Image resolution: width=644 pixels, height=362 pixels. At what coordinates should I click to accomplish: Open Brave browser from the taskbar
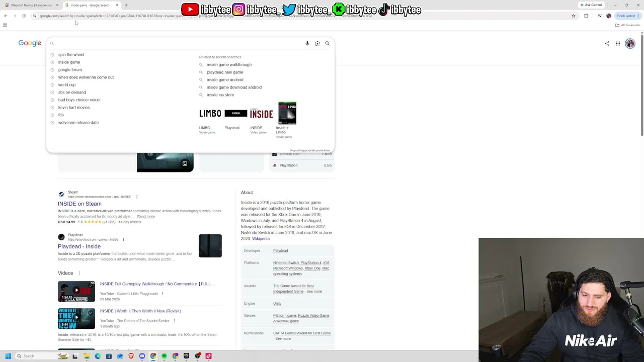pyautogui.click(x=131, y=356)
